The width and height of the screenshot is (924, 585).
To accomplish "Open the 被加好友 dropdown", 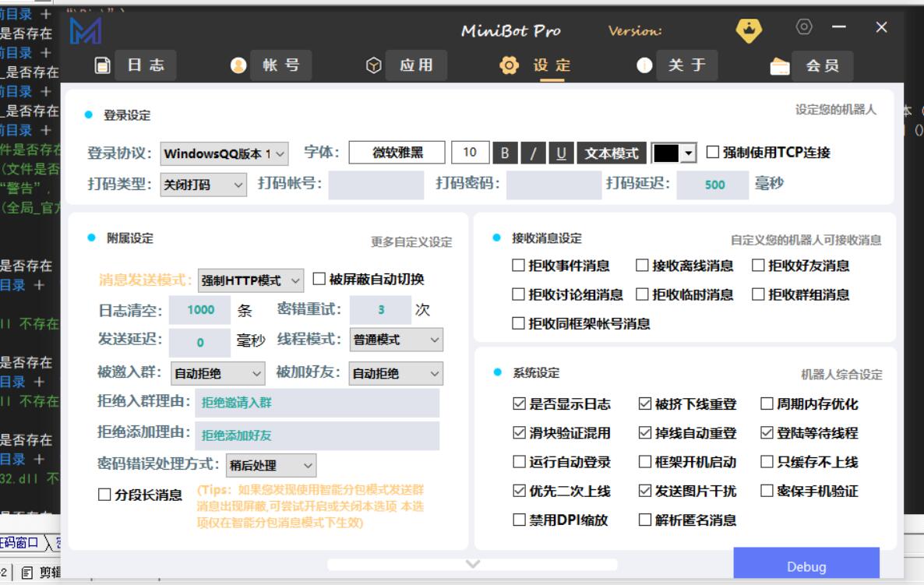I will 396,373.
